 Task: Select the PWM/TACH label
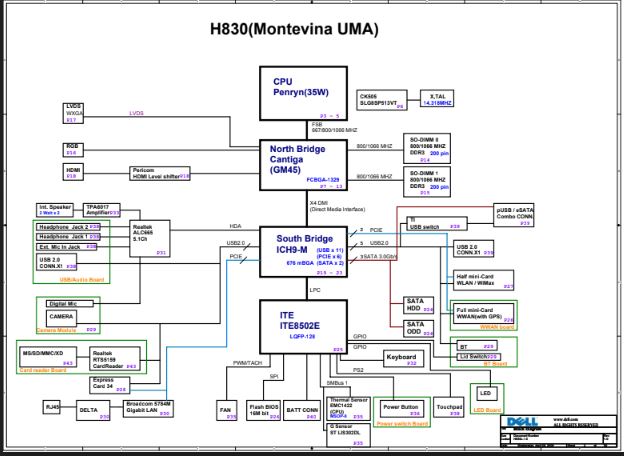pos(248,363)
